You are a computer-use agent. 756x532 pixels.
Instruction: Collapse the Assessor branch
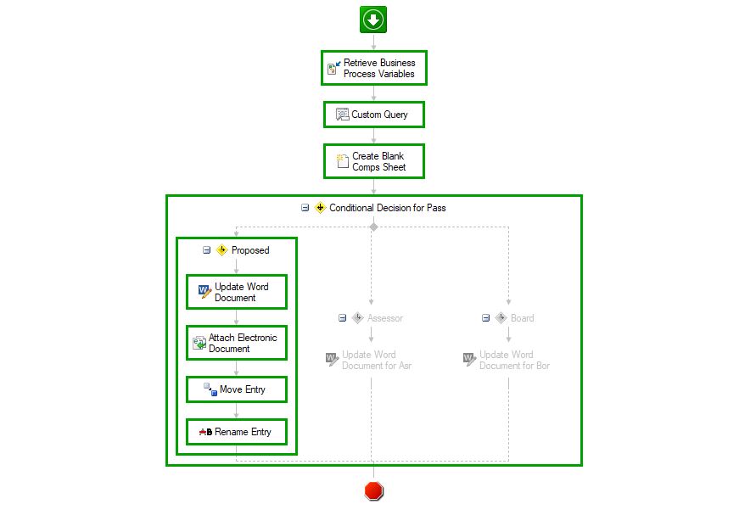(x=342, y=318)
